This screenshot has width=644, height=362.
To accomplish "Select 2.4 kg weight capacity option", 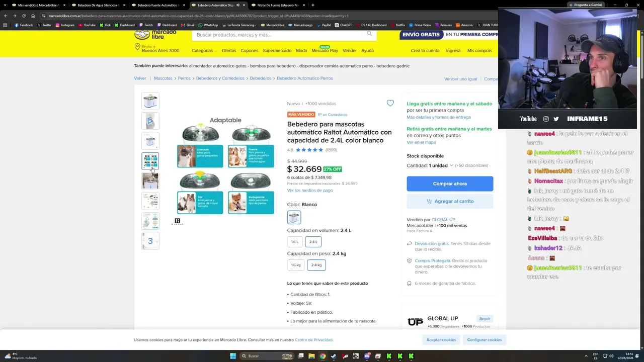I will [x=316, y=265].
